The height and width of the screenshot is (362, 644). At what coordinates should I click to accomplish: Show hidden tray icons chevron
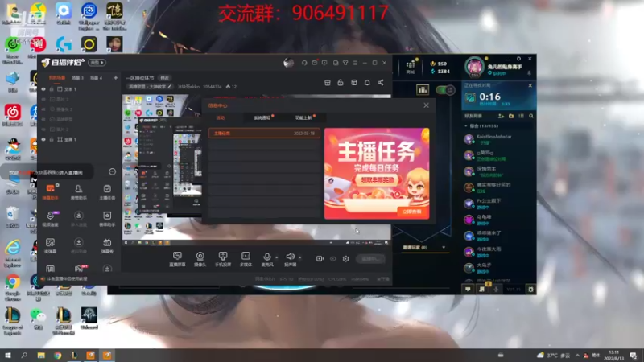pos(577,356)
